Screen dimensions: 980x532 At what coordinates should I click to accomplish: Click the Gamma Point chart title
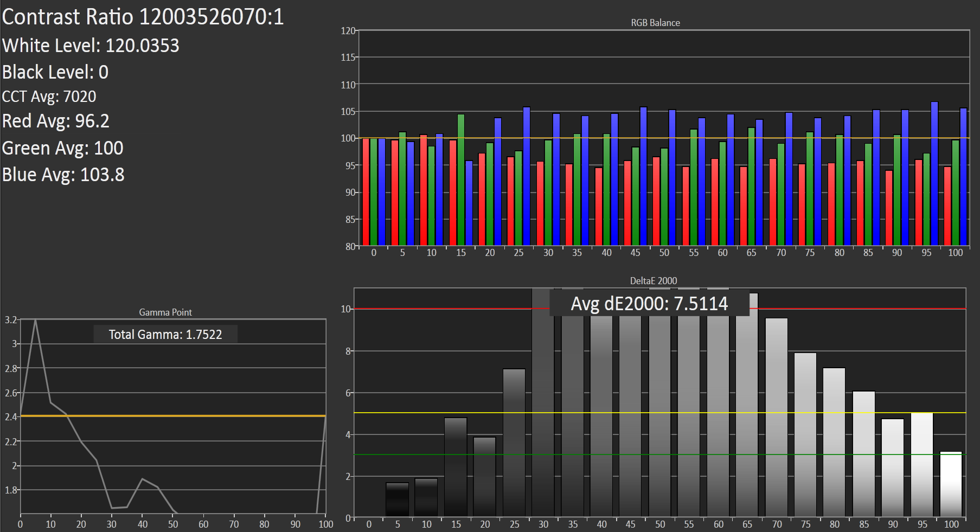pyautogui.click(x=165, y=312)
